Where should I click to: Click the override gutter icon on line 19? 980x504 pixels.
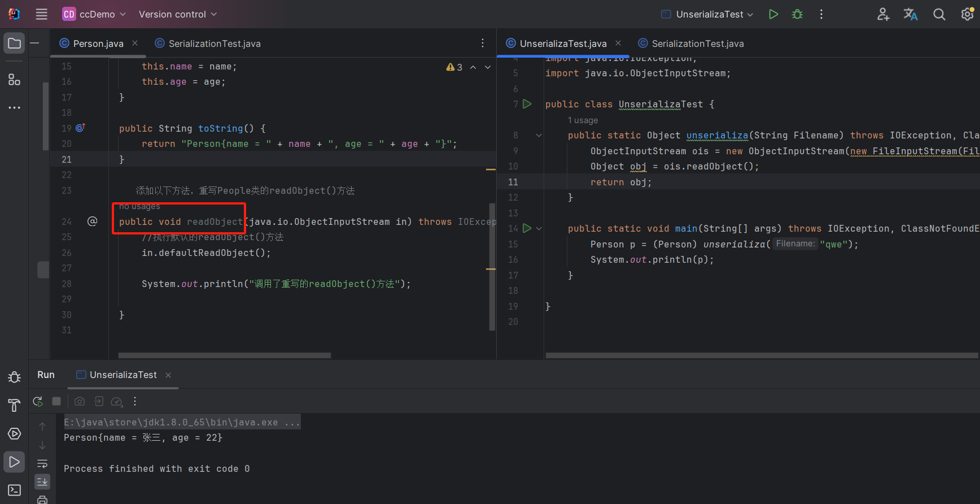pyautogui.click(x=80, y=128)
